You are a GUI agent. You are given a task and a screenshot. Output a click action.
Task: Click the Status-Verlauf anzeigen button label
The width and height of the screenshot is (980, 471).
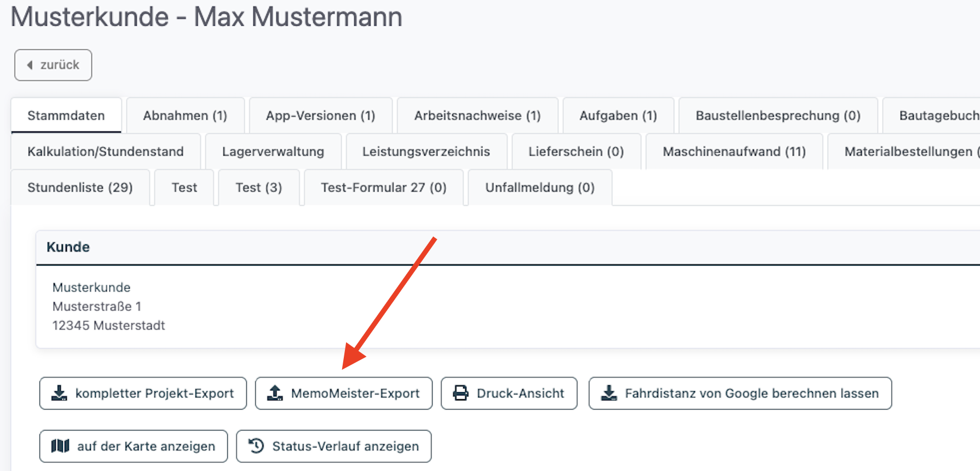pos(345,446)
